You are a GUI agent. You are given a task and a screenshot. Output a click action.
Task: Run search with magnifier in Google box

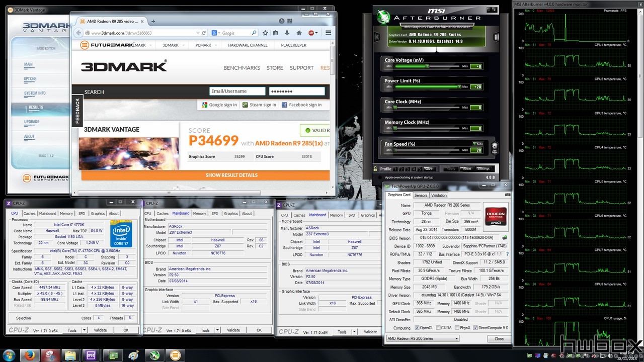tap(254, 33)
